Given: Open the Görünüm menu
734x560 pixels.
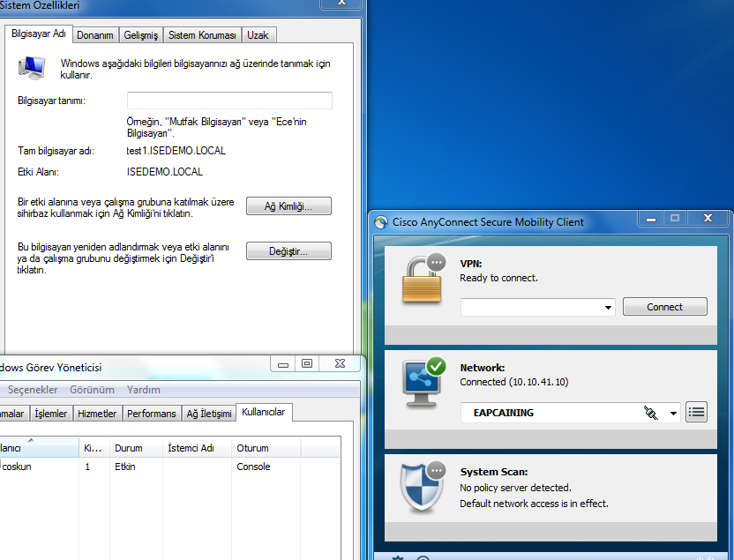Looking at the screenshot, I should coord(93,390).
